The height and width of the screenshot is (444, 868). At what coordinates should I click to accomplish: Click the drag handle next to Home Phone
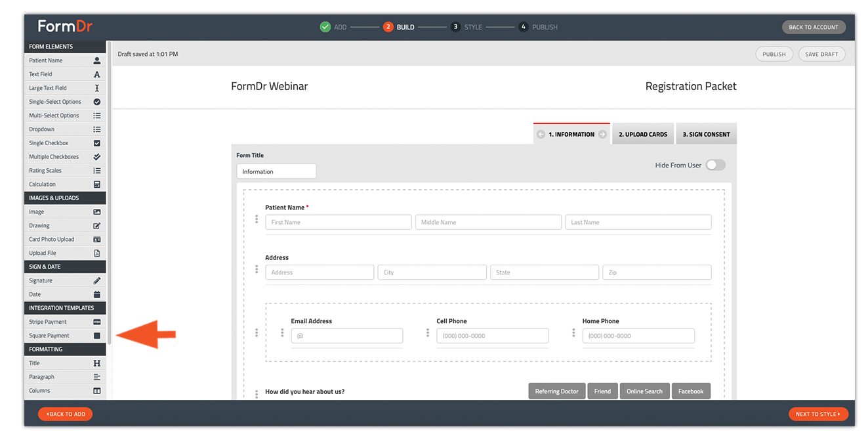573,333
